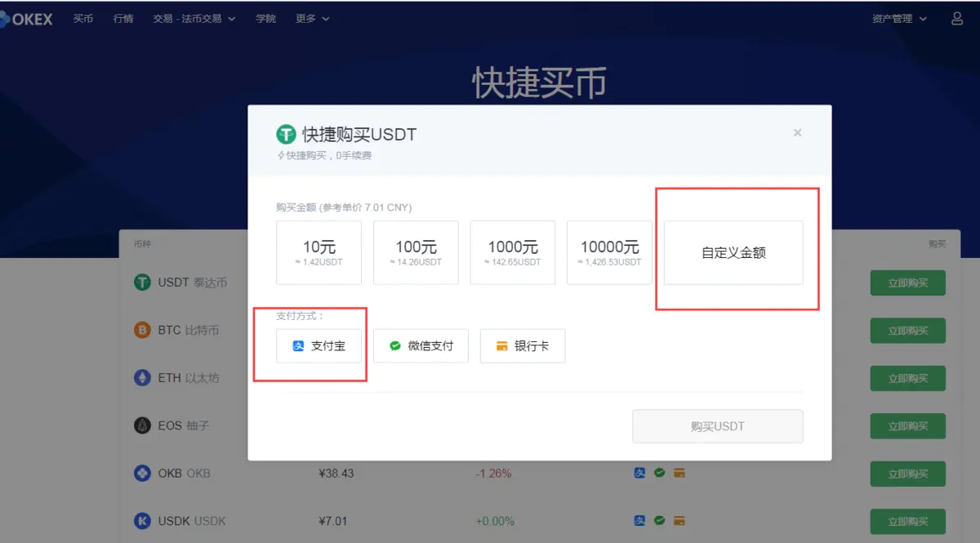Select 微信支付 payment method
Image resolution: width=980 pixels, height=543 pixels.
click(421, 346)
